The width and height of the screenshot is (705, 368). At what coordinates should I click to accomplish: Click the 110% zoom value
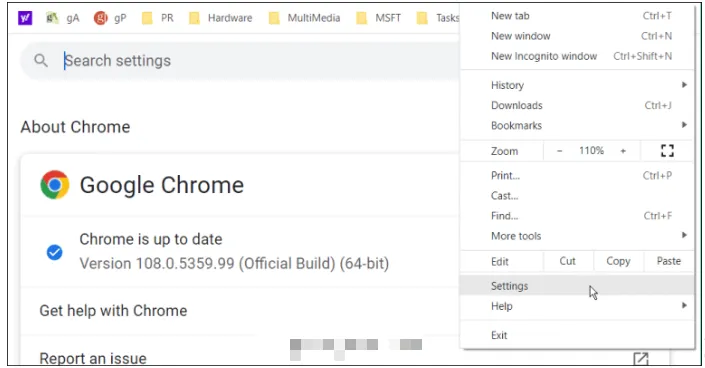591,151
